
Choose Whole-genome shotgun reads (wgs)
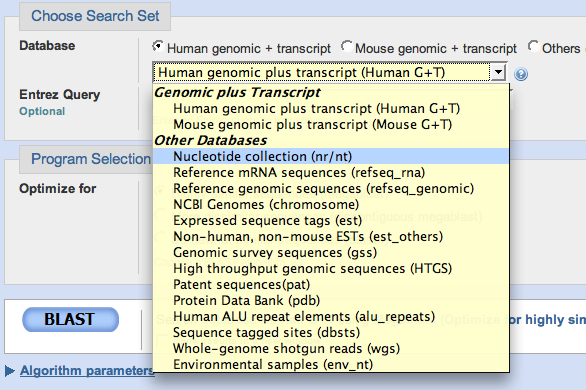(x=331, y=349)
